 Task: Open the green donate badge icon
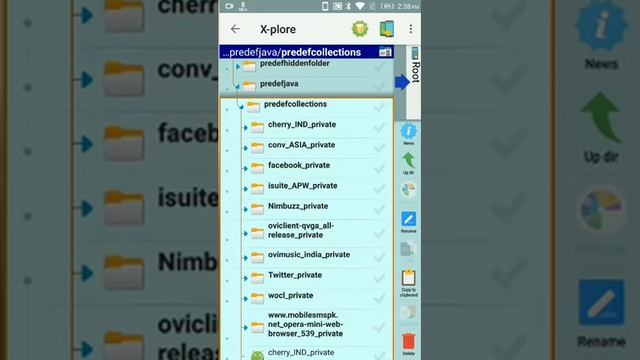coord(360,29)
